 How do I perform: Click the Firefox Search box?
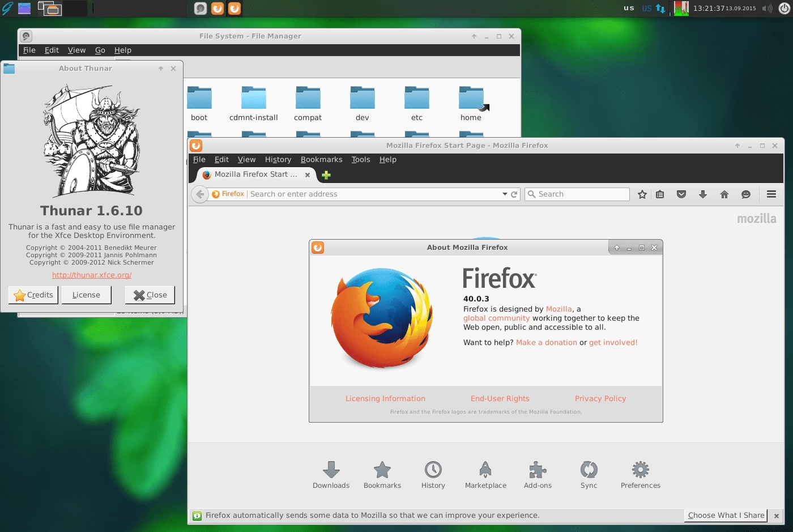pyautogui.click(x=577, y=194)
